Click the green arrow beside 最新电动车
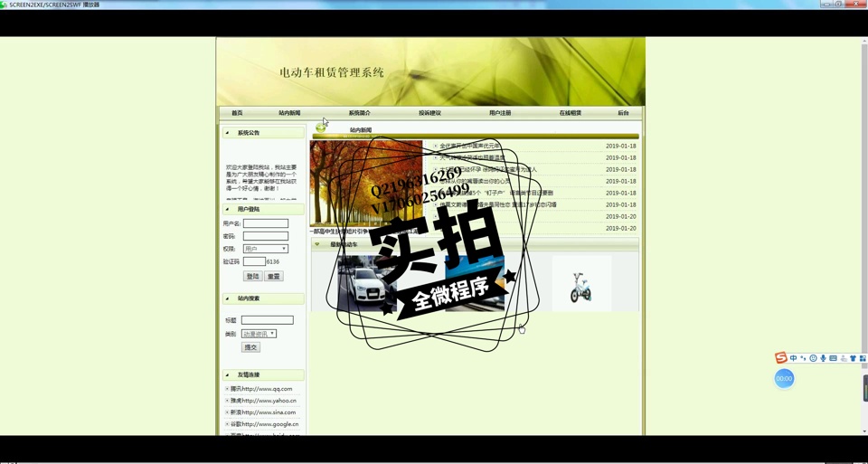The image size is (868, 464). coord(317,244)
